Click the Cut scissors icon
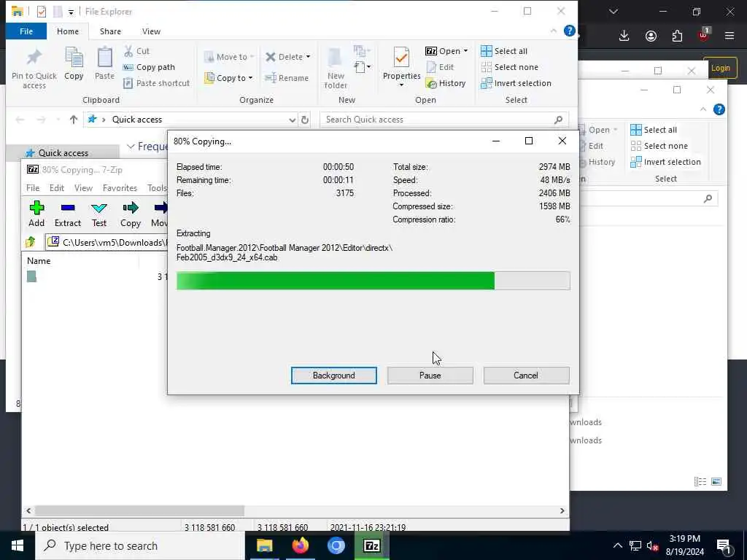Screen dimensions: 747x560 [x=128, y=51]
